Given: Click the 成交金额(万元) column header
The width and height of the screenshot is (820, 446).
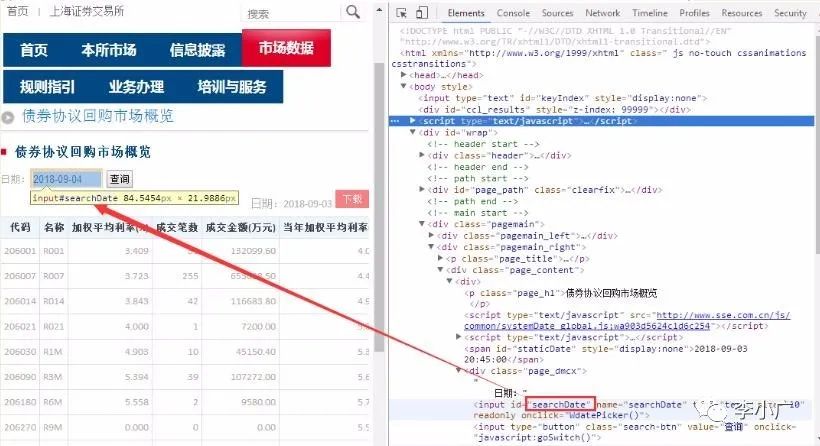Looking at the screenshot, I should 241,227.
